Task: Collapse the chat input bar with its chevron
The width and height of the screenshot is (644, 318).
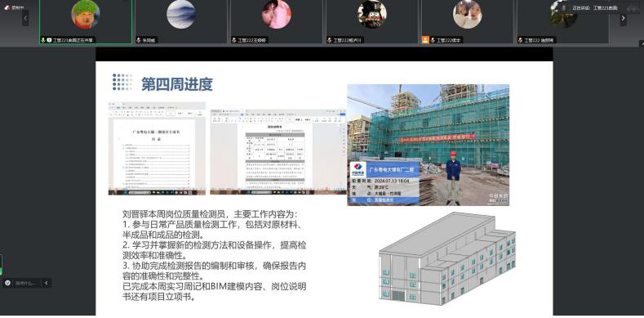Action: (47, 283)
